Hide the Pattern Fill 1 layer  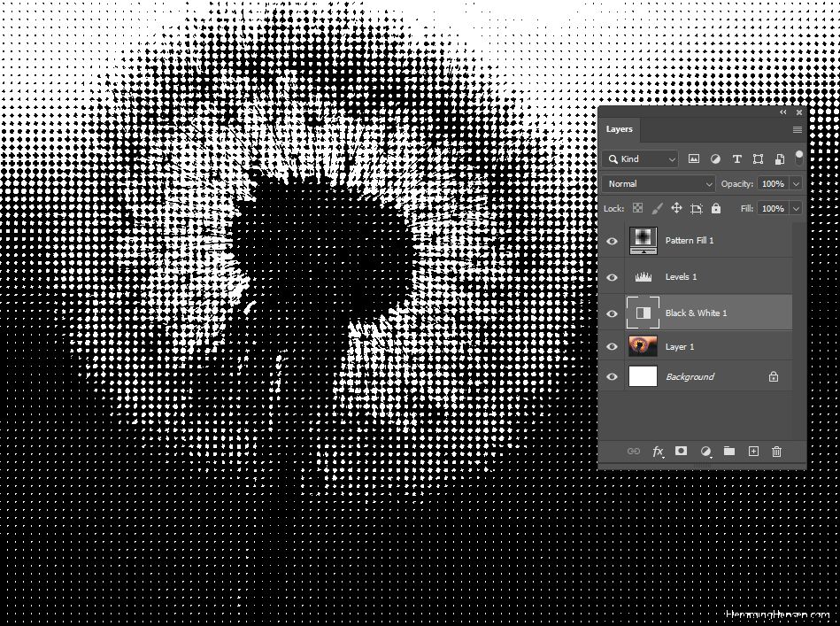(x=612, y=241)
